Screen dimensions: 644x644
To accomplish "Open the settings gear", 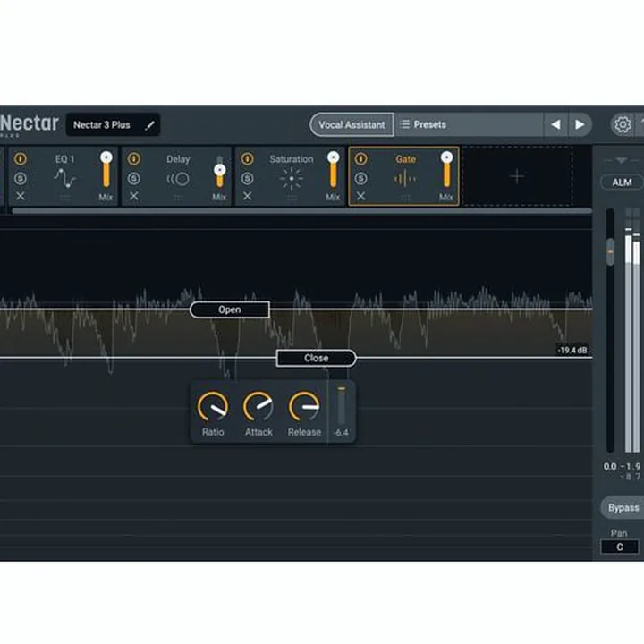I will (623, 124).
